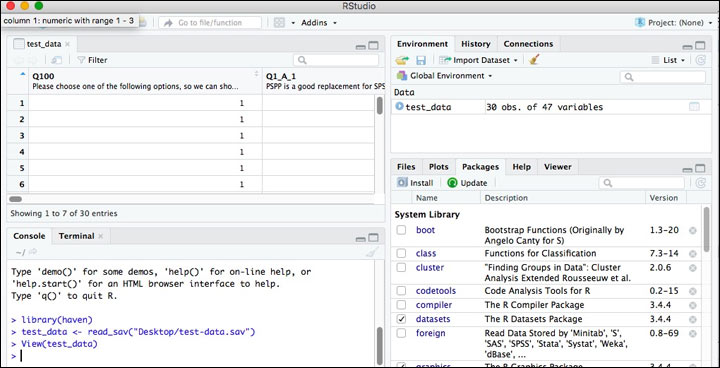
Task: Click the packages search box
Action: click(641, 183)
